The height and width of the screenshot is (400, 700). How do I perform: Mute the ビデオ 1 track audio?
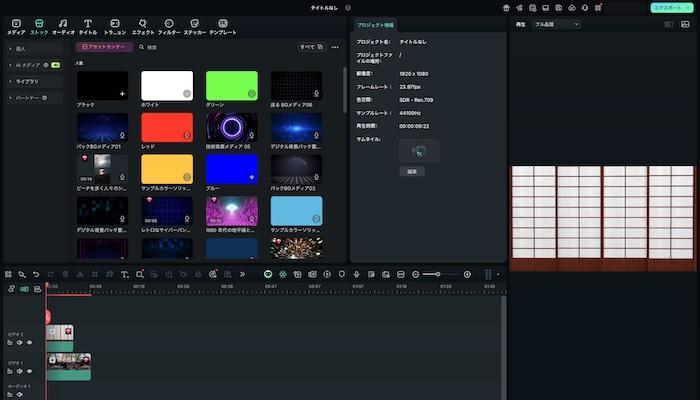point(19,371)
